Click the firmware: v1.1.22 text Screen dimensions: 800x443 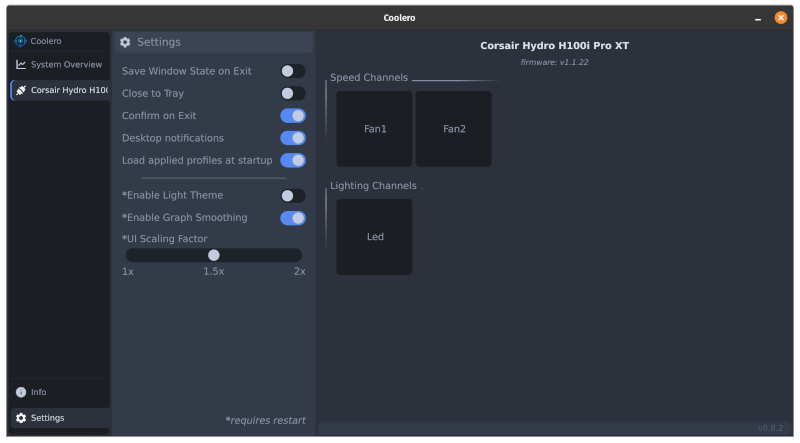[x=555, y=62]
